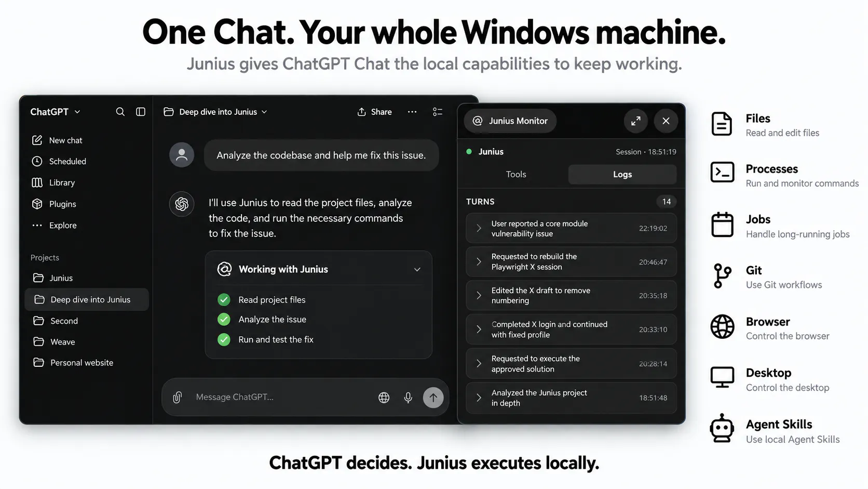
Task: Select the Junius project folder
Action: (87, 278)
